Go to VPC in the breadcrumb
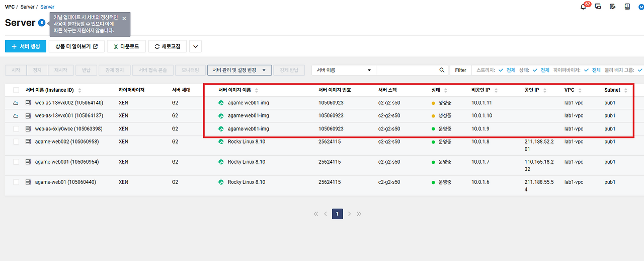The image size is (644, 261). click(x=10, y=7)
